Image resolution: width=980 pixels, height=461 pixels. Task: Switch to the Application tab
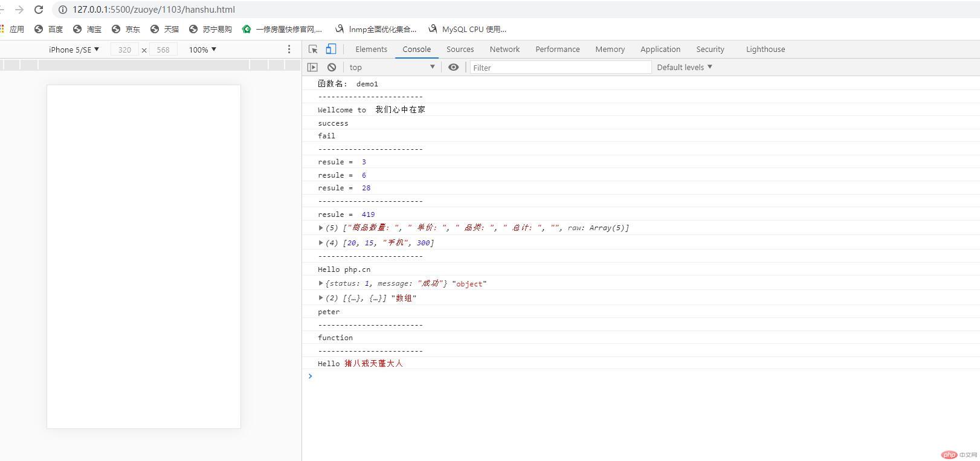(660, 50)
